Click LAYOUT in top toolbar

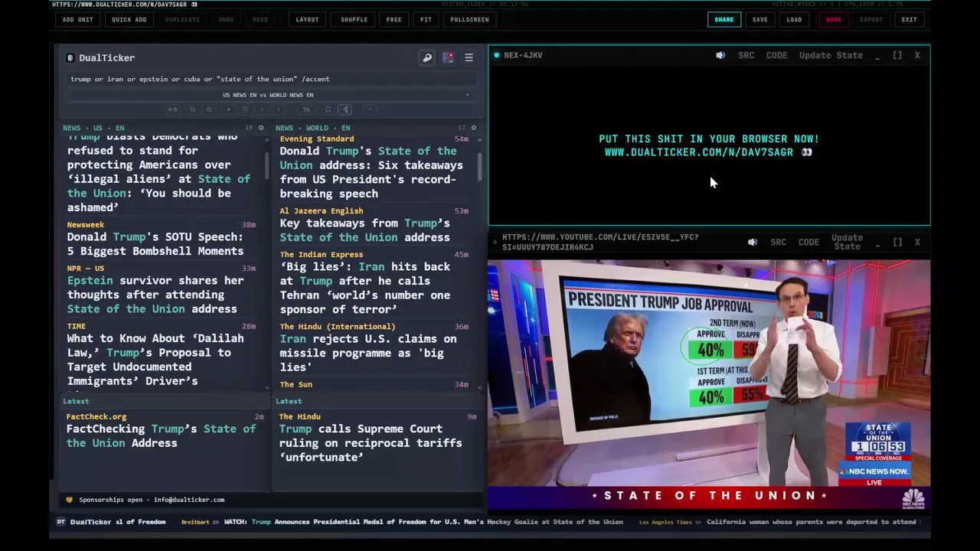[x=307, y=19]
